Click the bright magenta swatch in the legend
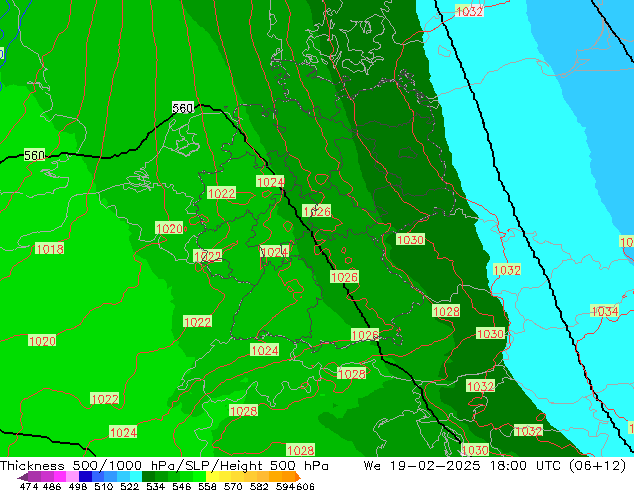Screen dimensions: 634x490 pyautogui.click(x=59, y=477)
